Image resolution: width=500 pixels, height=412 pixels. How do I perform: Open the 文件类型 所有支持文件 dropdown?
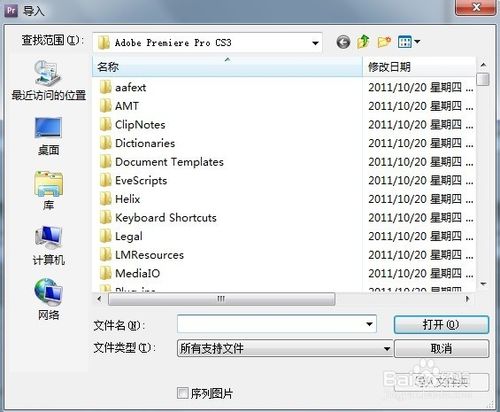pyautogui.click(x=285, y=349)
